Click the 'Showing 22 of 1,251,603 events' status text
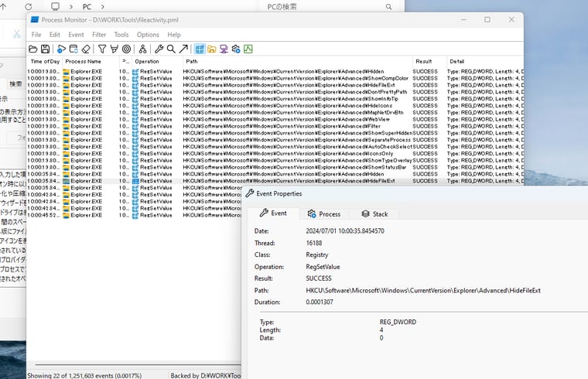 pyautogui.click(x=84, y=375)
